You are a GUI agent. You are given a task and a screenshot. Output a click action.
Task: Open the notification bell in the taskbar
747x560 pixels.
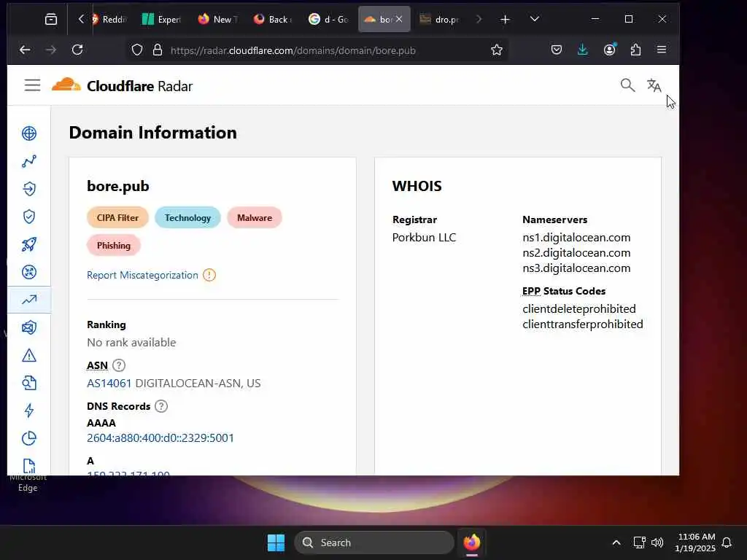[727, 542]
